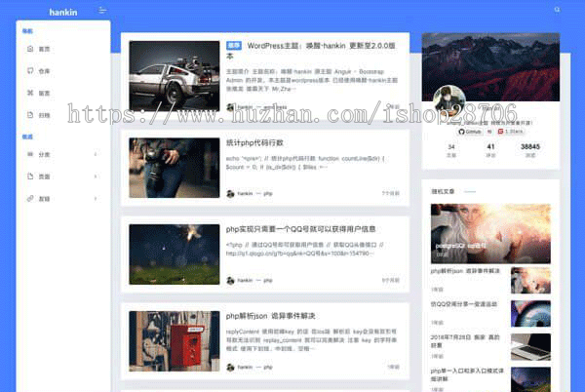
Task: Click the chain link icon in the sidebar
Action: click(30, 198)
